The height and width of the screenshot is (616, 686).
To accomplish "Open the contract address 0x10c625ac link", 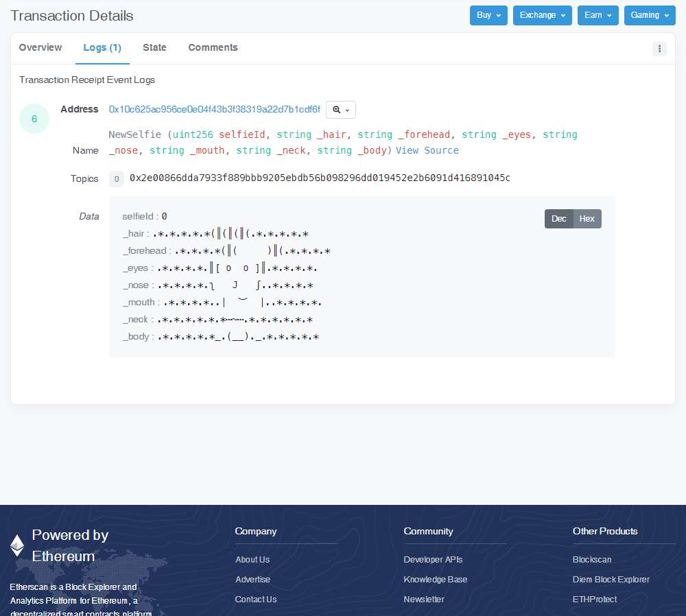I will click(x=214, y=109).
